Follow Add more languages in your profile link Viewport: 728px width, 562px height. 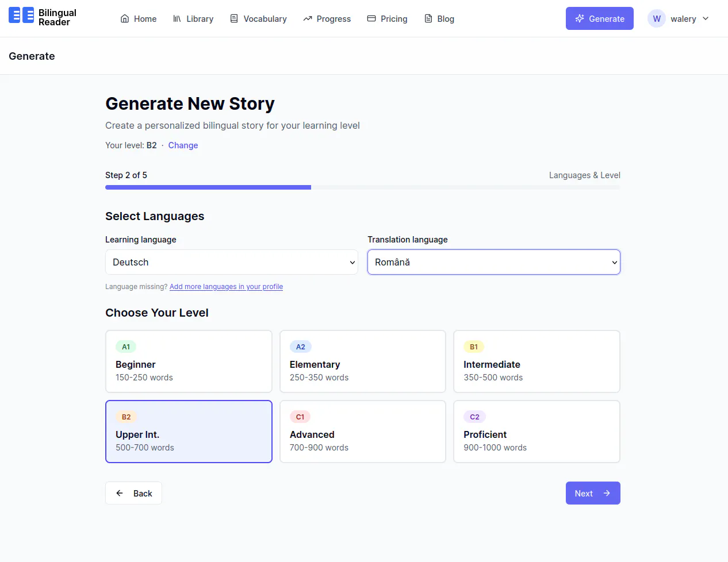[x=226, y=287]
